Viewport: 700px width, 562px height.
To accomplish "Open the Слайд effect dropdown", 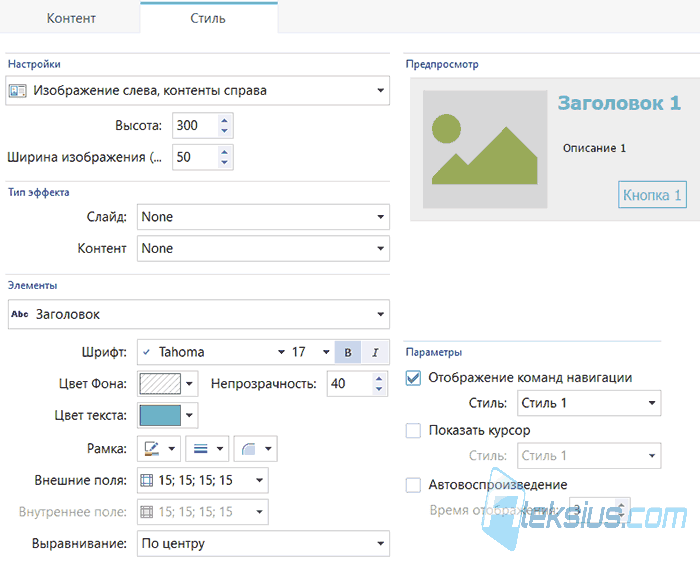I will [263, 217].
